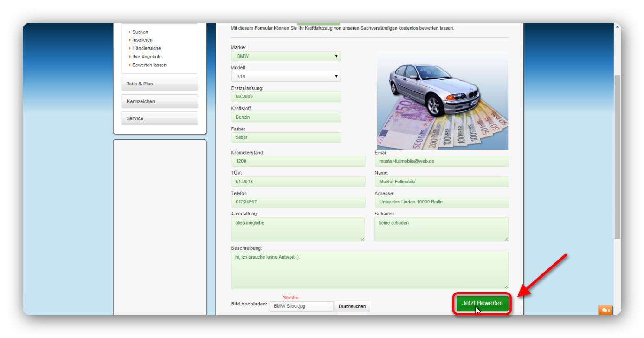Click the Pflichtfeld red notice text
The height and width of the screenshot is (338, 644).
coord(290,298)
